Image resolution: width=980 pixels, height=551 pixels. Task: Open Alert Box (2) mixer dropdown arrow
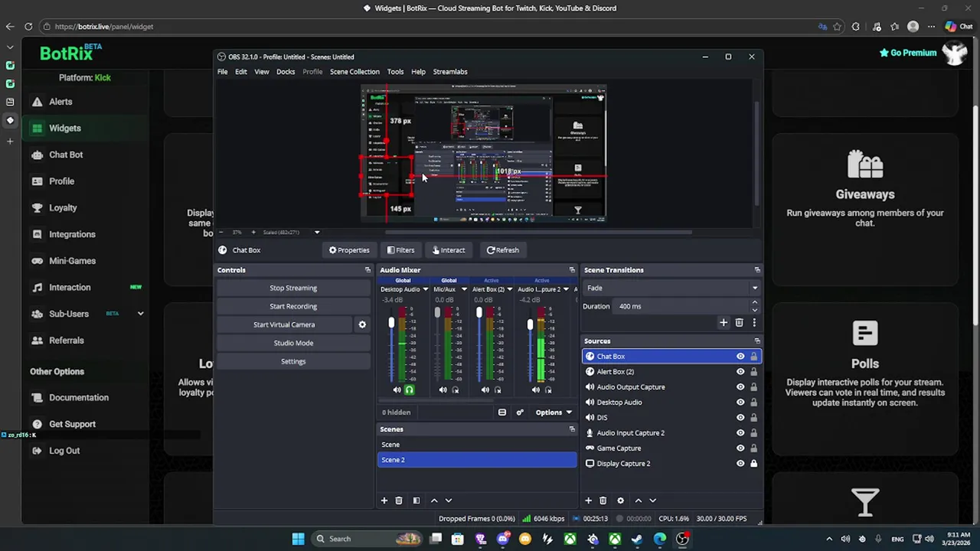509,289
